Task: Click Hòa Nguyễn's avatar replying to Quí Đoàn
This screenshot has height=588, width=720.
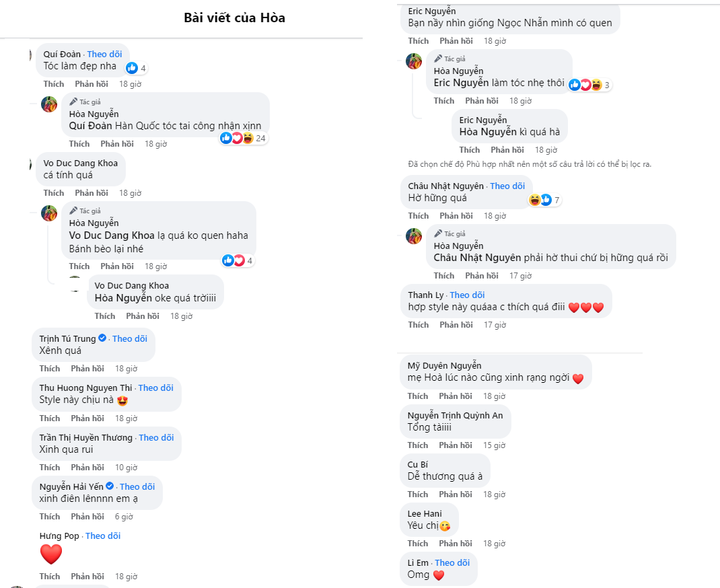Action: 49,104
